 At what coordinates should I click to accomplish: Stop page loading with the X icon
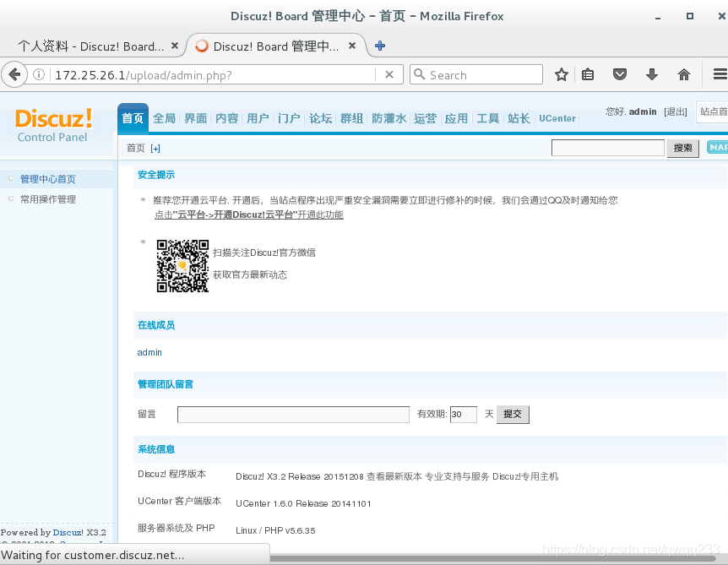tap(389, 74)
